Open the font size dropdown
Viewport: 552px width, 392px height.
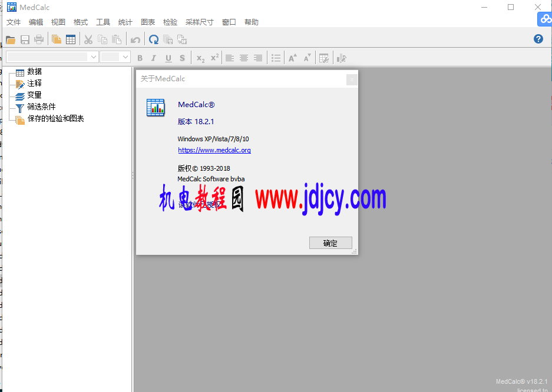pyautogui.click(x=125, y=57)
